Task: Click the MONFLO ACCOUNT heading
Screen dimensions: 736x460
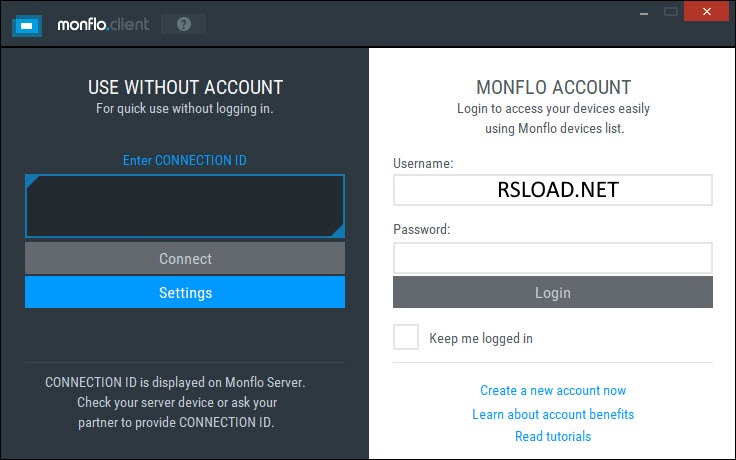Action: 553,88
